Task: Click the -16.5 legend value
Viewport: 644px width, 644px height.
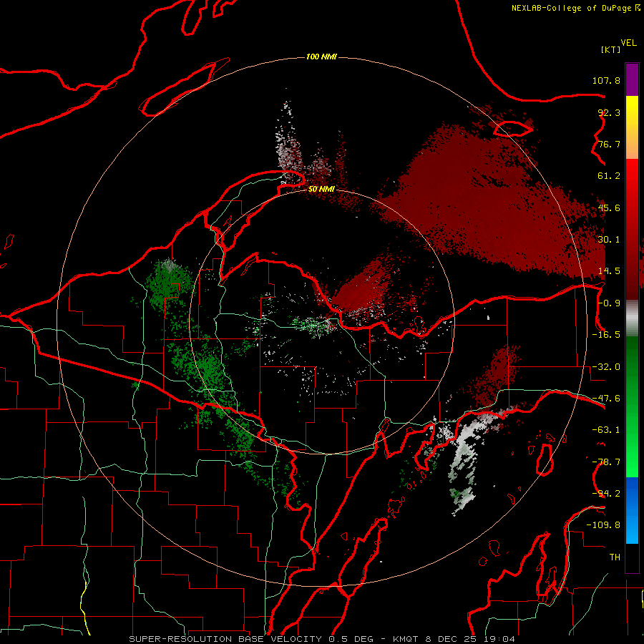Action: pos(606,335)
